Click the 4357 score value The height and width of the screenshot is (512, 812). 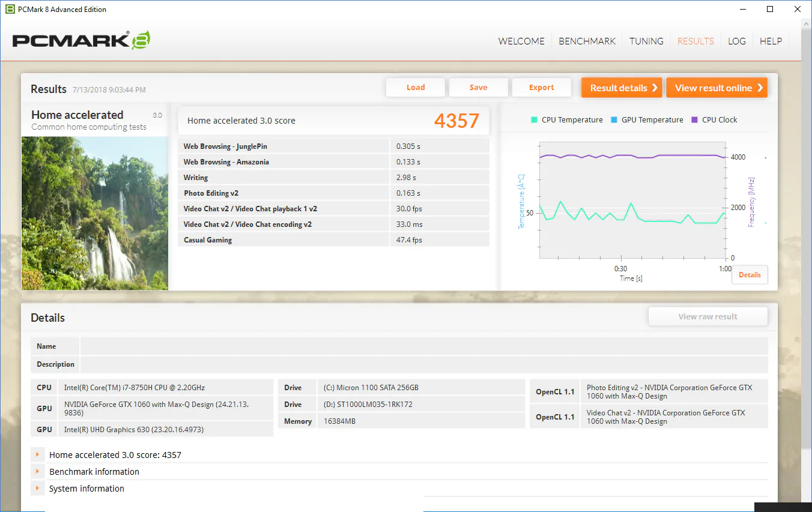456,121
